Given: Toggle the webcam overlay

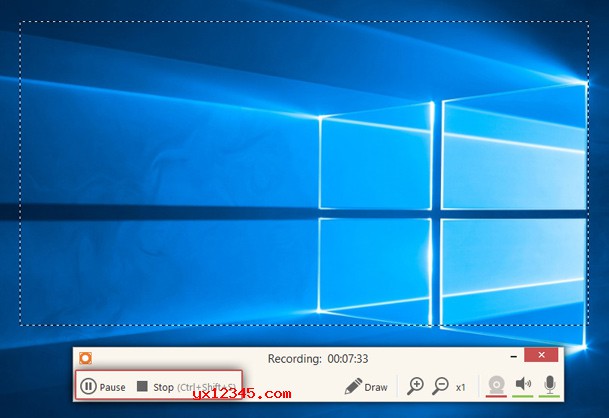Looking at the screenshot, I should point(496,386).
